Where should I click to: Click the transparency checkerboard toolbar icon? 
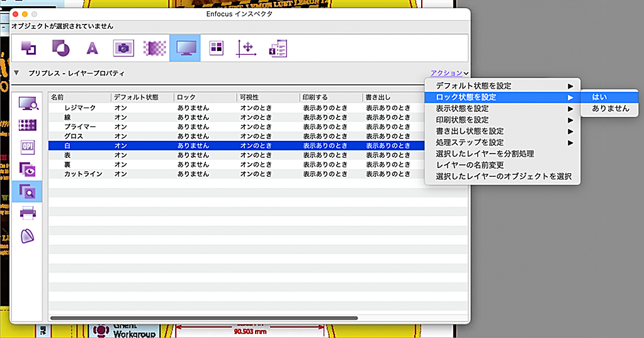[x=154, y=48]
